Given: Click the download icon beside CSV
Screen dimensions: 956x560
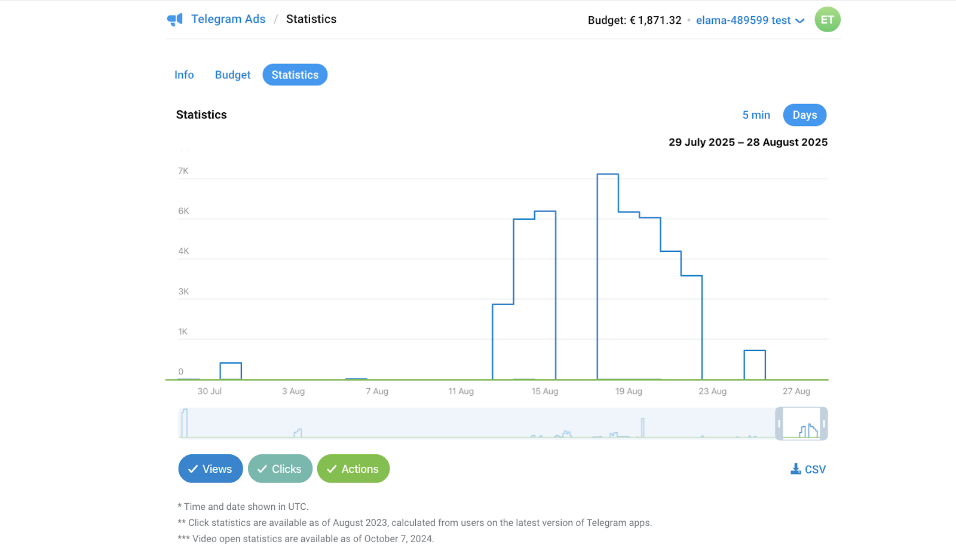Looking at the screenshot, I should point(795,469).
